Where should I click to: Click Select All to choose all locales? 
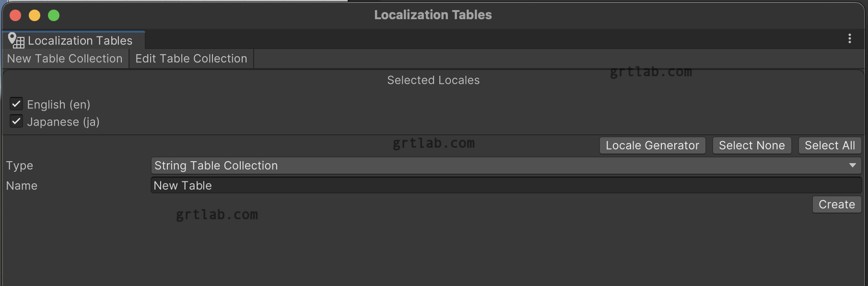tap(829, 145)
